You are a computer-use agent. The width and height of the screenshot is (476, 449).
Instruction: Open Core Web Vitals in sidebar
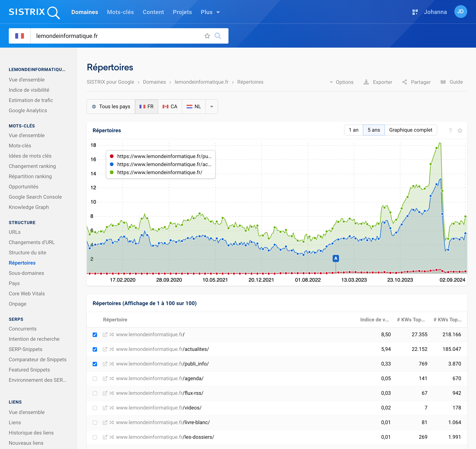click(27, 294)
